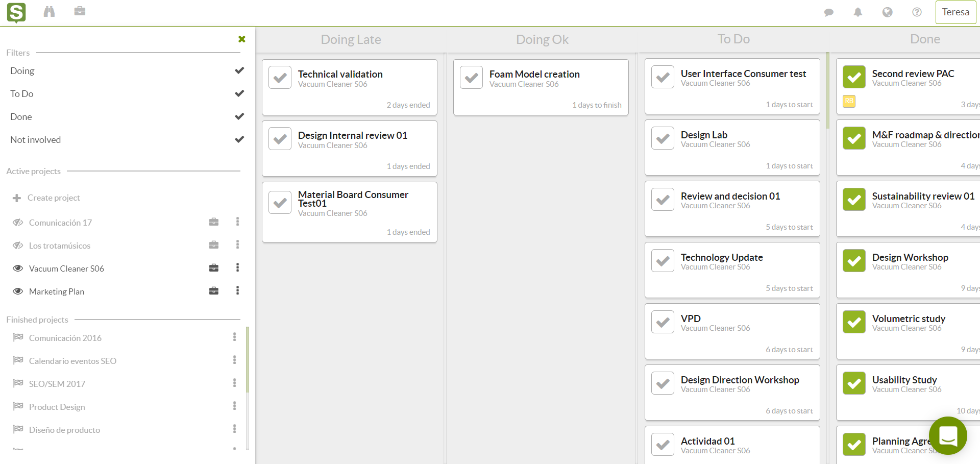Check off Material Board Consumer Test01
The height and width of the screenshot is (464, 980).
coord(280,203)
